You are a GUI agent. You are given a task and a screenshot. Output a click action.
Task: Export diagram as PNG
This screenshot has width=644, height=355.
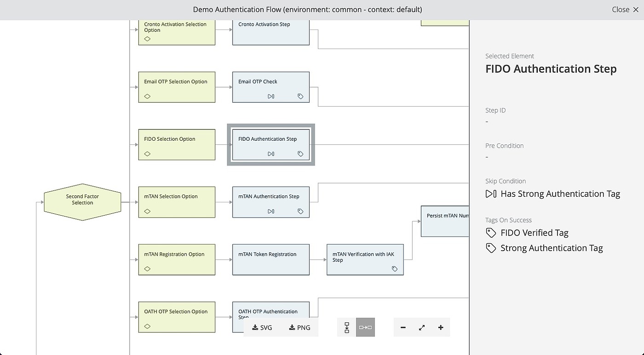[299, 327]
